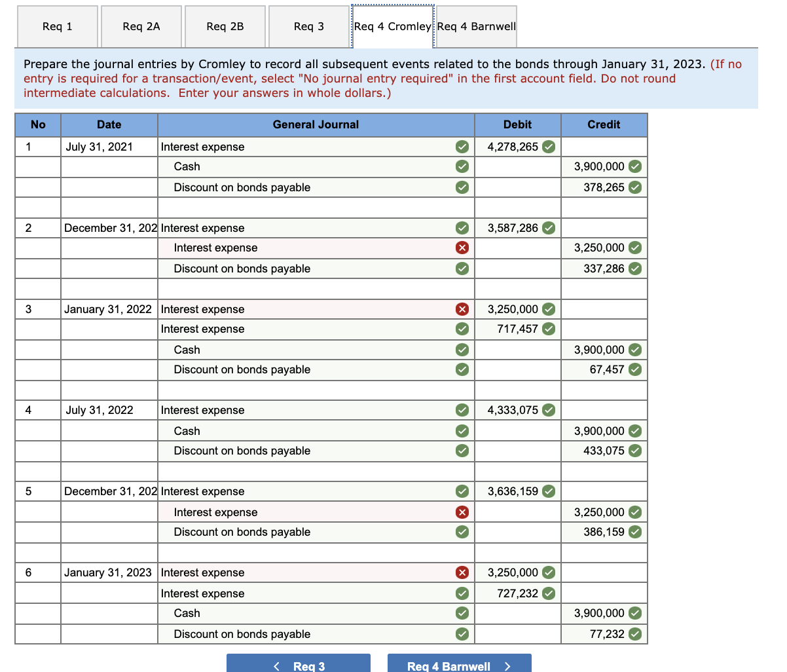Edit the 4,278,265 debit amount field
The height and width of the screenshot is (672, 787).
(518, 147)
